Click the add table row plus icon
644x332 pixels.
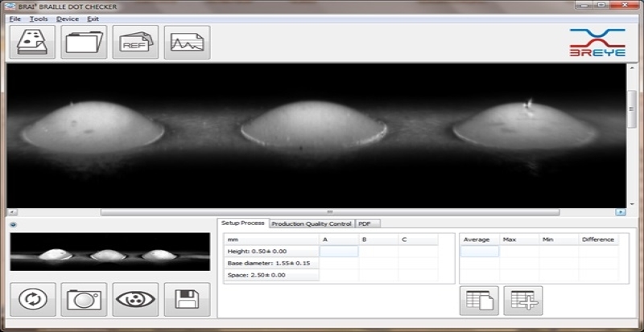pos(523,301)
